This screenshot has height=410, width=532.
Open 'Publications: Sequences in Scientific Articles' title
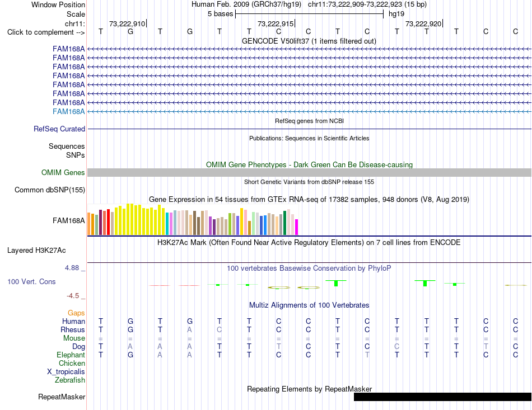click(309, 138)
